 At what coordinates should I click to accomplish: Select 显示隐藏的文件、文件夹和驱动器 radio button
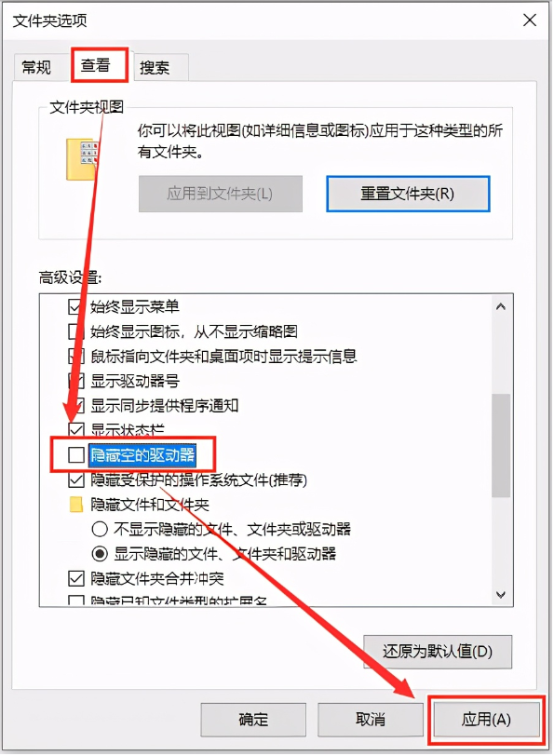100,554
